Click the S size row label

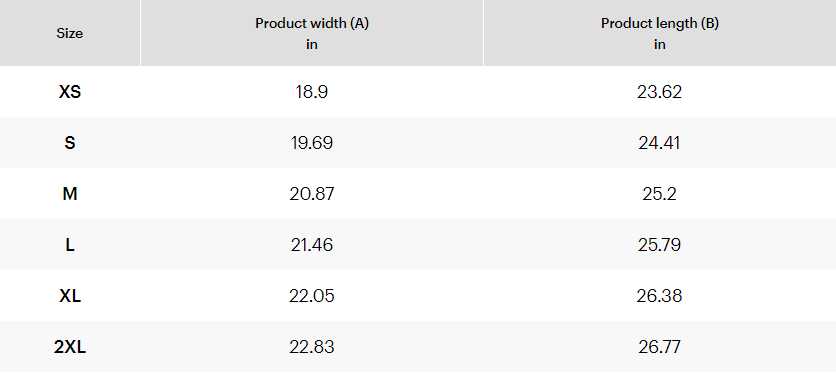tap(70, 143)
